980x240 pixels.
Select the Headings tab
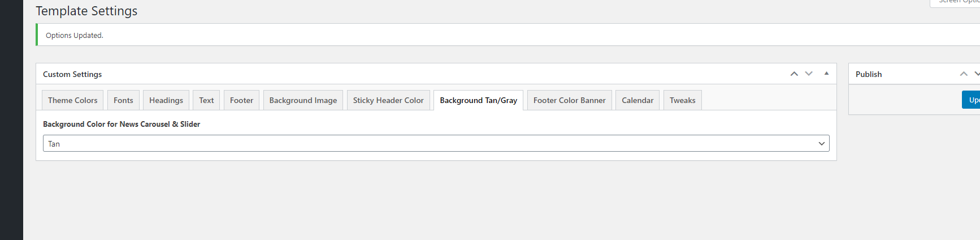(166, 100)
